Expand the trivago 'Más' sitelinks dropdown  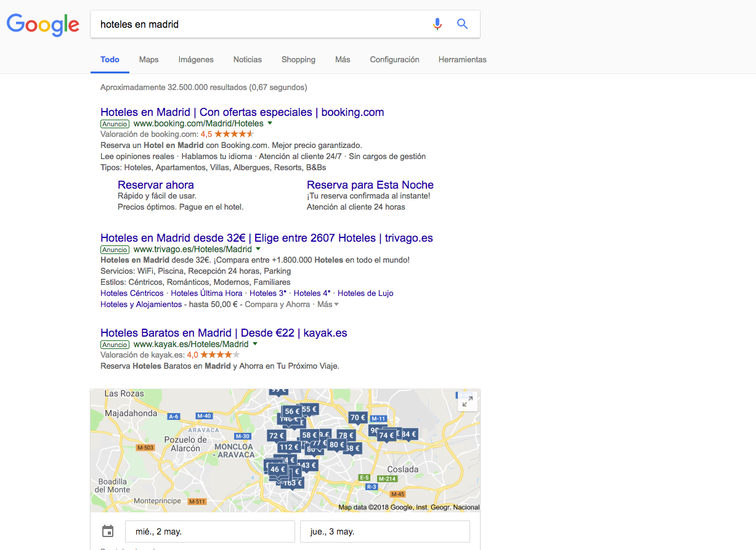tap(328, 305)
